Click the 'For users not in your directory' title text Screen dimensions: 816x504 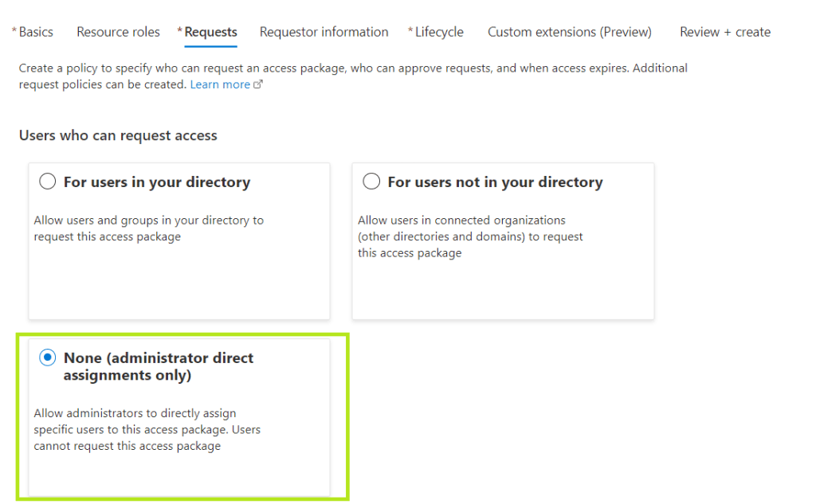tap(495, 182)
